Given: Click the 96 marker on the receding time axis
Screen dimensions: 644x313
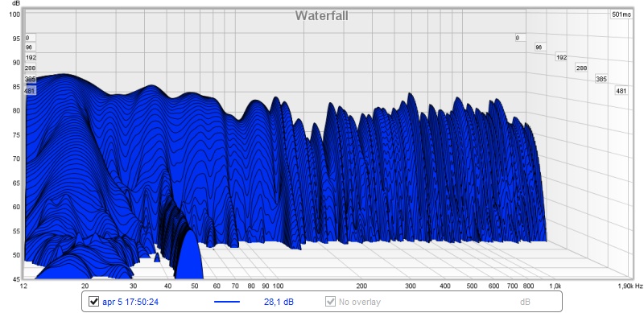Looking at the screenshot, I should click(539, 47).
